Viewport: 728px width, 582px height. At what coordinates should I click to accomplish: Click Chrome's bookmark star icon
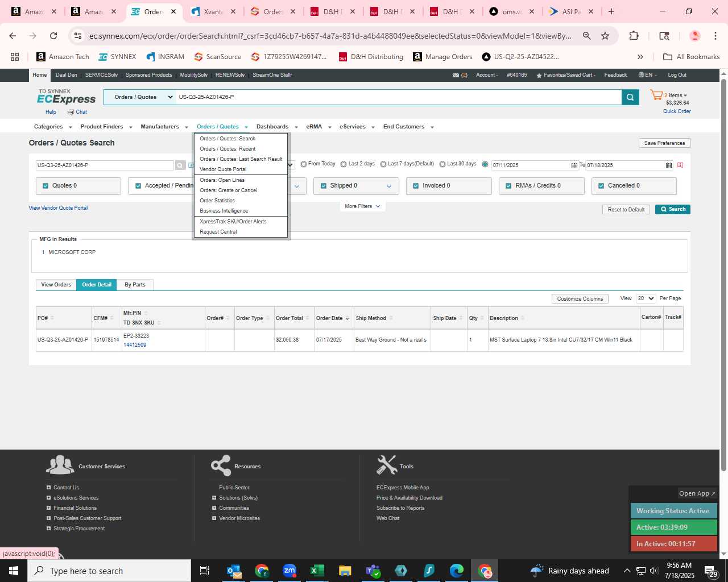[x=605, y=36]
